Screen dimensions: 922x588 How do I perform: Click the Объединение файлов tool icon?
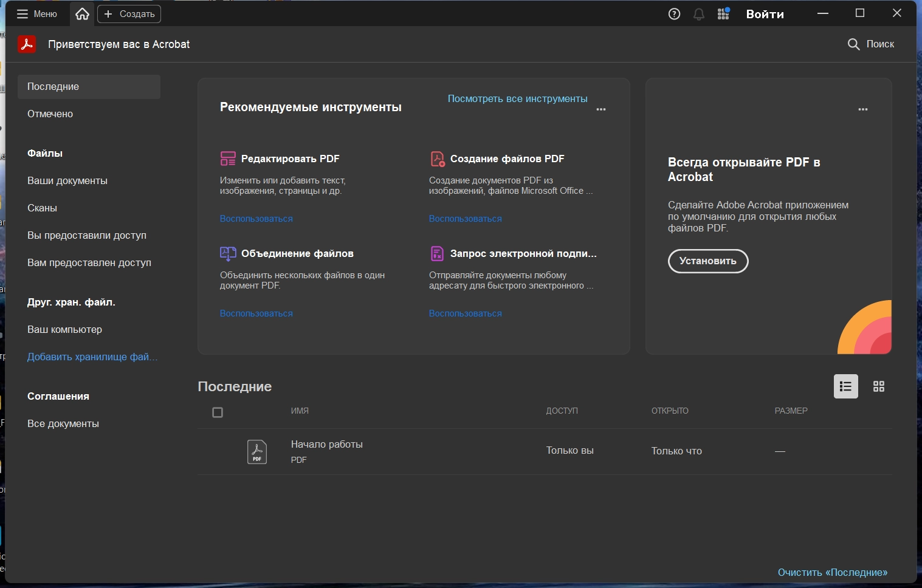coord(228,253)
